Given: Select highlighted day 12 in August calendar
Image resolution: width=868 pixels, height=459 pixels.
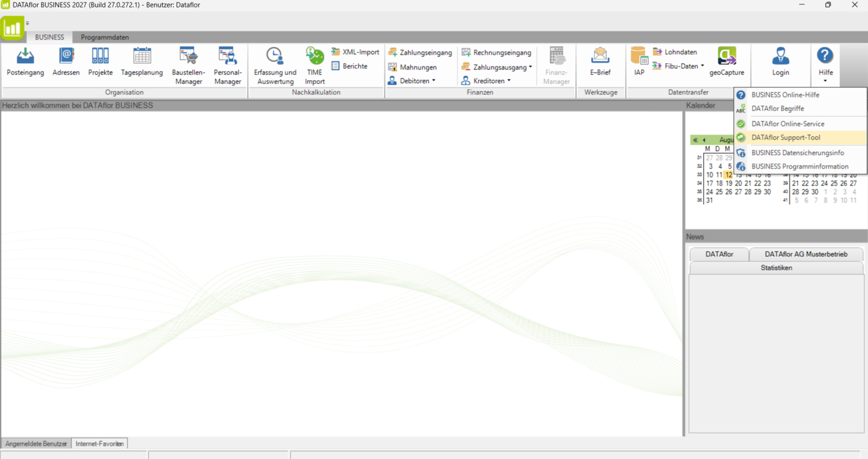Looking at the screenshot, I should click(728, 175).
